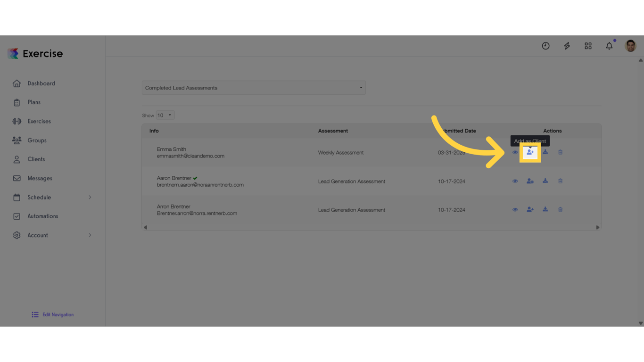This screenshot has height=362, width=644.
Task: View Arron Brentner's submitted assessment
Action: pos(515,209)
